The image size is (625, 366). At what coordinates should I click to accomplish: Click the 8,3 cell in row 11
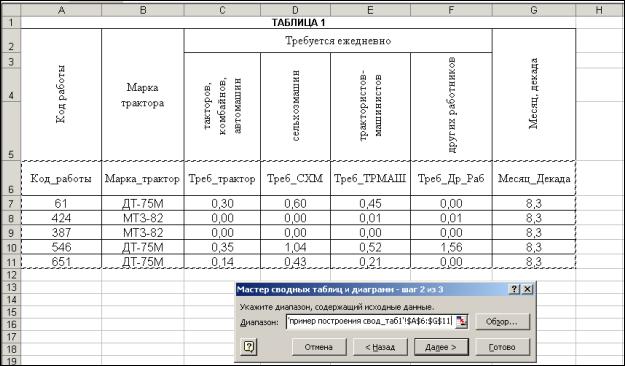(x=534, y=262)
